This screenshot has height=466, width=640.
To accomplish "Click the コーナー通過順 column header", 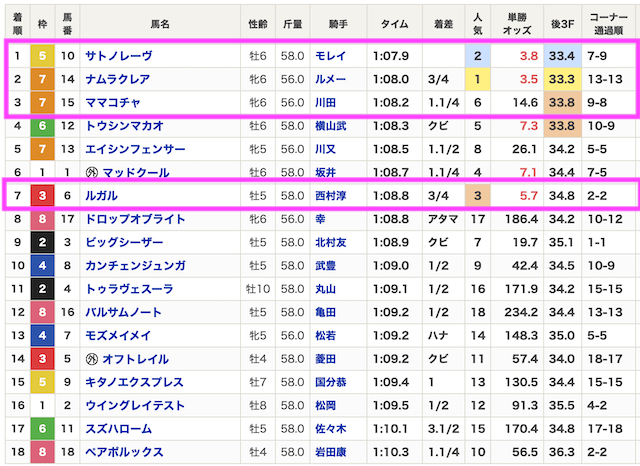I will [609, 24].
